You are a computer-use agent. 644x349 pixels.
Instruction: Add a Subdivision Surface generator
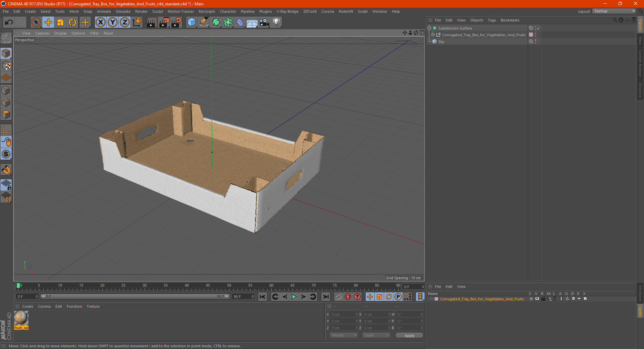pyautogui.click(x=216, y=22)
